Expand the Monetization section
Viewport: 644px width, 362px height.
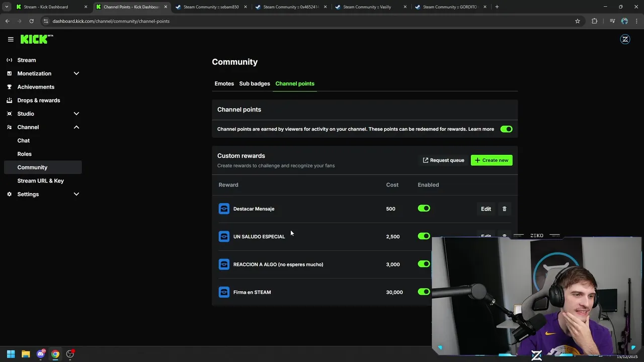[x=76, y=73]
